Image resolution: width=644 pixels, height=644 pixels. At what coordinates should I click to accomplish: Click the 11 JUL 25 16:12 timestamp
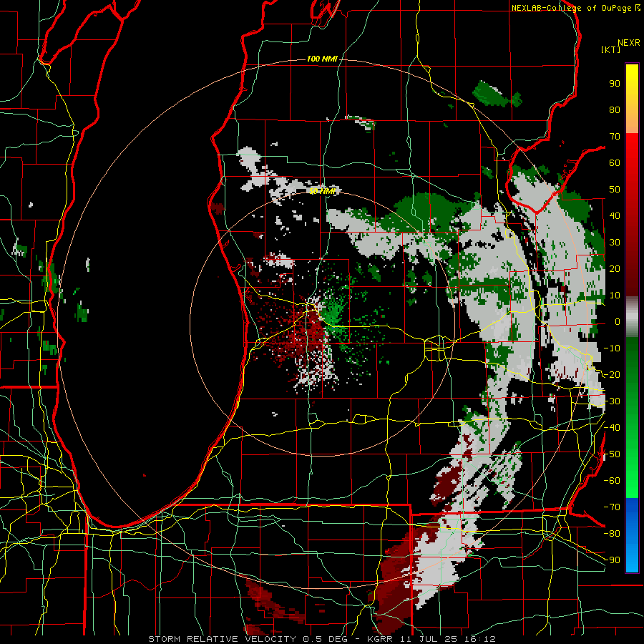coord(447,639)
